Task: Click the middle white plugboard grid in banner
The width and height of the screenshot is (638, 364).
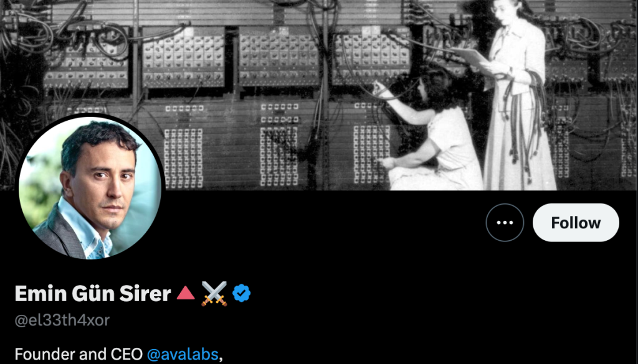Action: pyautogui.click(x=279, y=156)
